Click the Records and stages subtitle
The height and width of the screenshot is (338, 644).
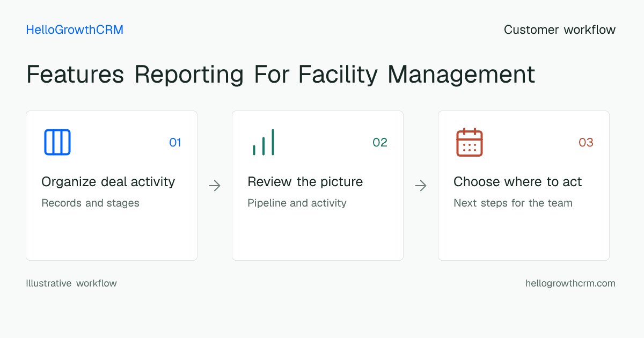click(90, 203)
